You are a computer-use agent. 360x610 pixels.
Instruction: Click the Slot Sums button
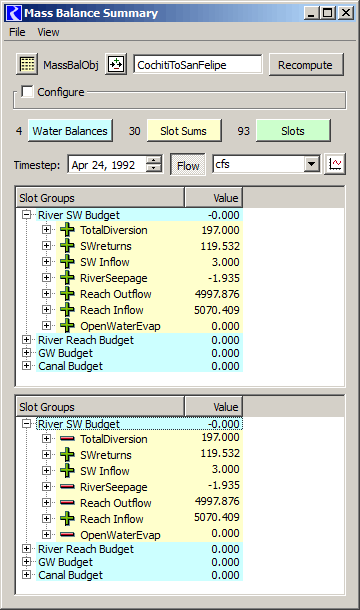(184, 131)
